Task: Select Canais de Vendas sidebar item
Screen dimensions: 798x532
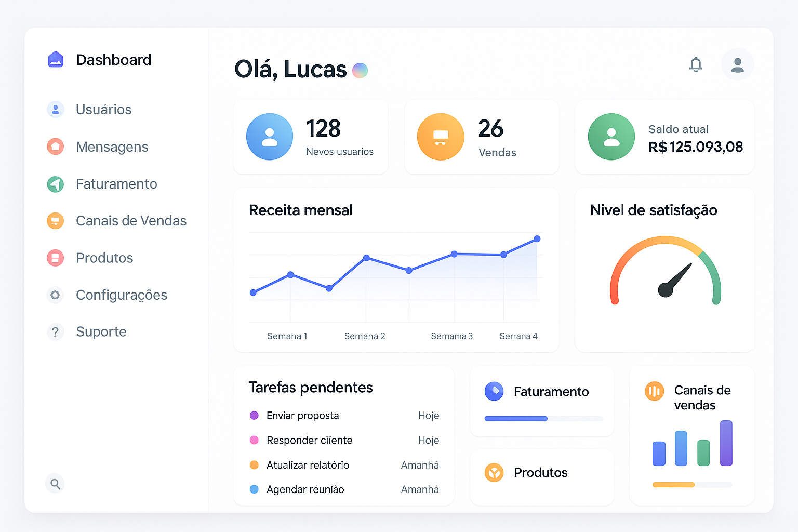Action: tap(131, 221)
